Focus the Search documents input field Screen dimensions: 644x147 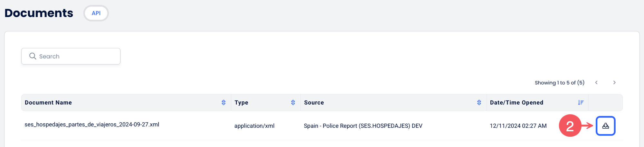coord(71,56)
